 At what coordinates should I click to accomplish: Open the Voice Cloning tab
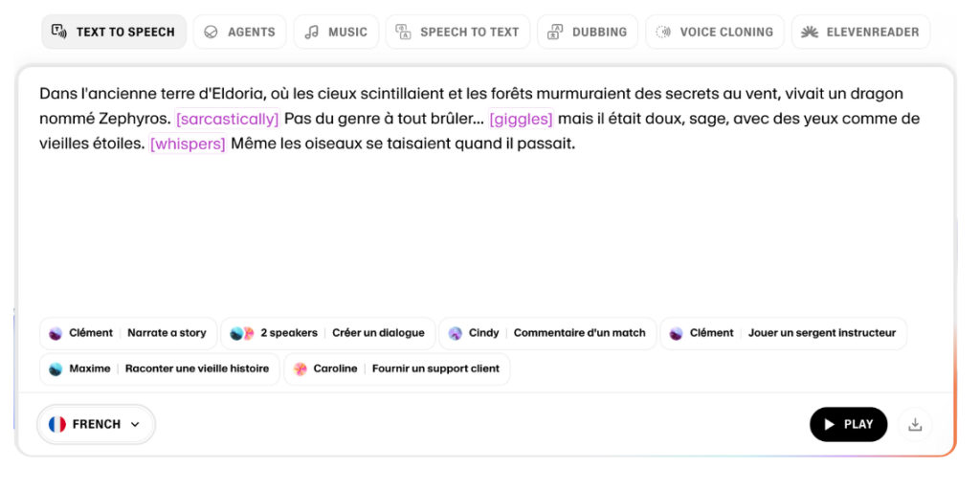pyautogui.click(x=715, y=32)
